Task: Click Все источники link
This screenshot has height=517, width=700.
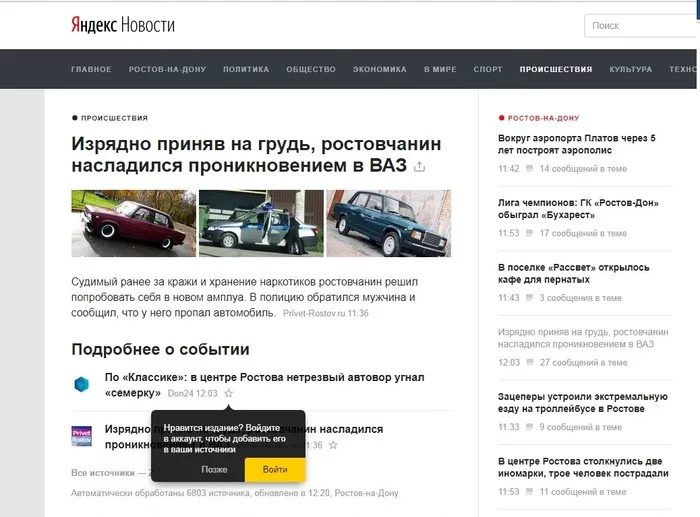Action: pos(103,473)
